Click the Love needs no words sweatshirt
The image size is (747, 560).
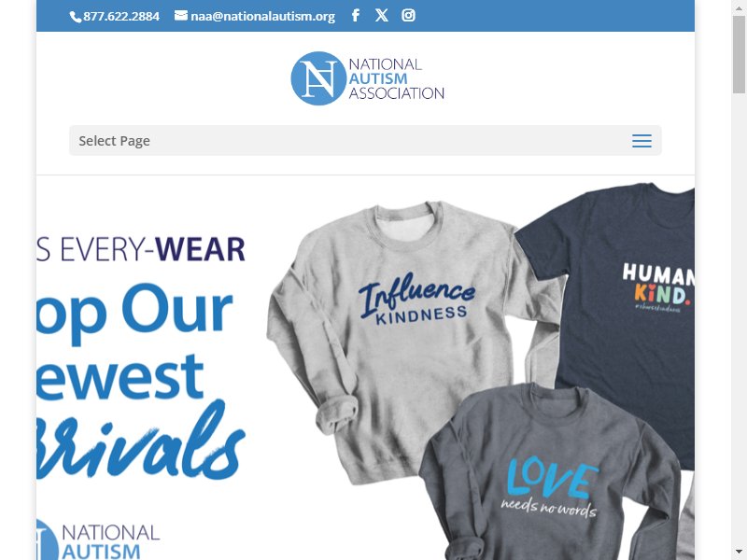[x=550, y=471]
